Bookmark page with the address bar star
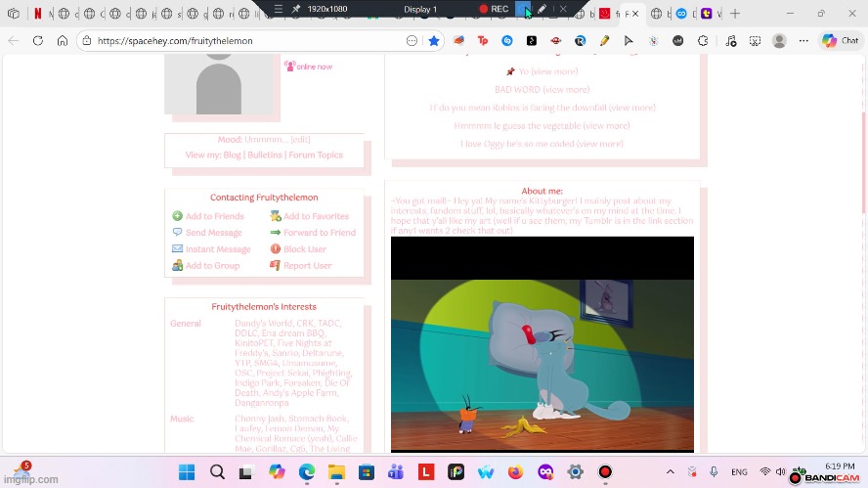Viewport: 868px width, 488px height. tap(434, 41)
